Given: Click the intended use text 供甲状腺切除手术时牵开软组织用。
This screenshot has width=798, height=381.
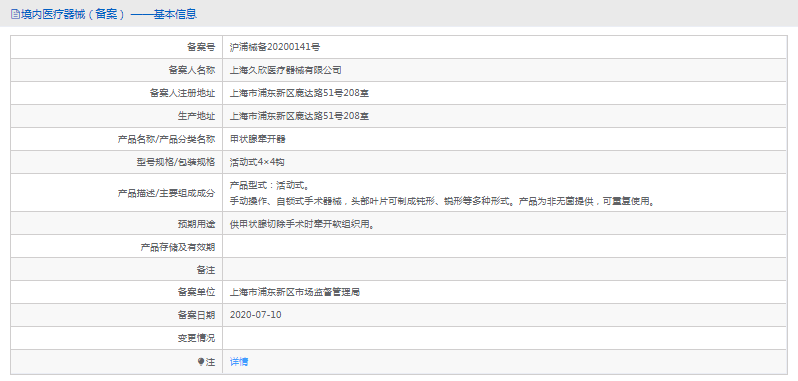Looking at the screenshot, I should coord(303,223).
